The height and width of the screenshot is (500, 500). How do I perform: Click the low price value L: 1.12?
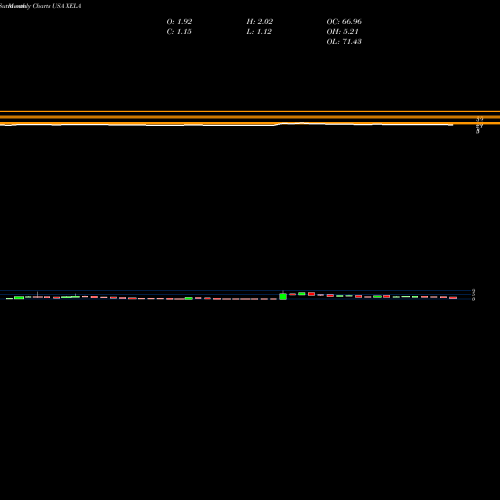click(x=259, y=32)
